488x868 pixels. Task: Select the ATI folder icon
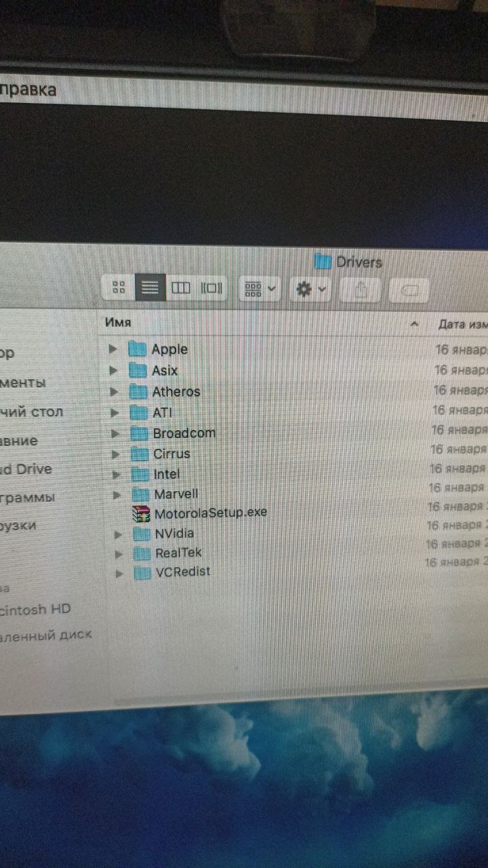[140, 412]
